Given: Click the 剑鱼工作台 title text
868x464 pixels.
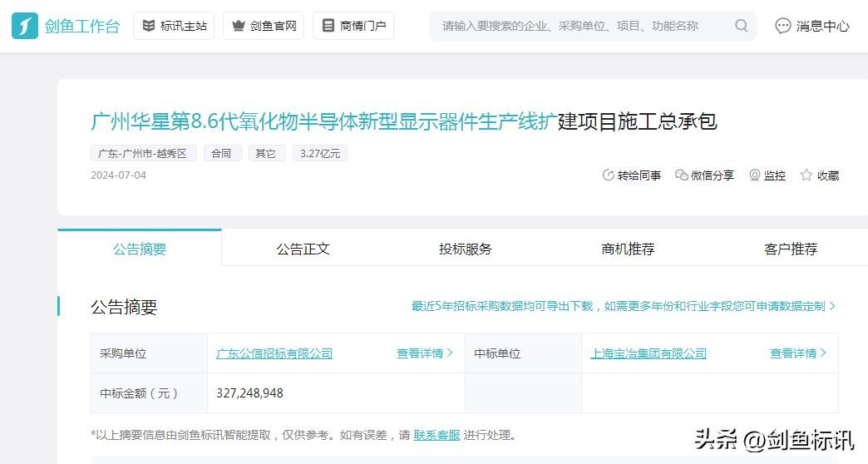Looking at the screenshot, I should point(82,26).
